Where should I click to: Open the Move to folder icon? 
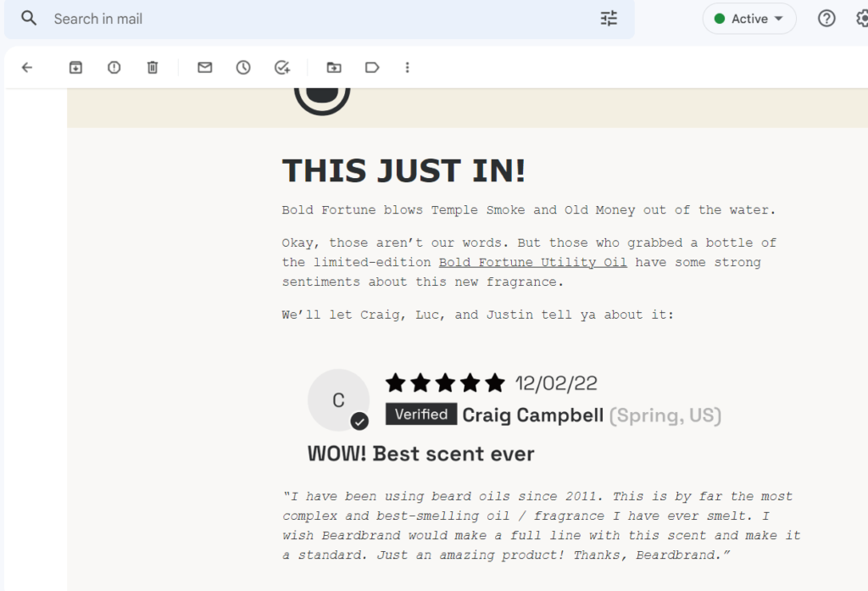[334, 68]
